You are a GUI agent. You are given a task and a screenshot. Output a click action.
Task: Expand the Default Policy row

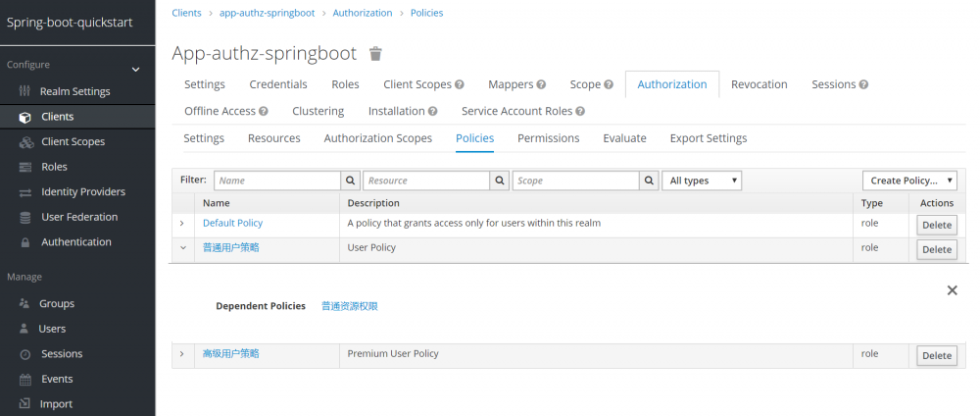[182, 223]
